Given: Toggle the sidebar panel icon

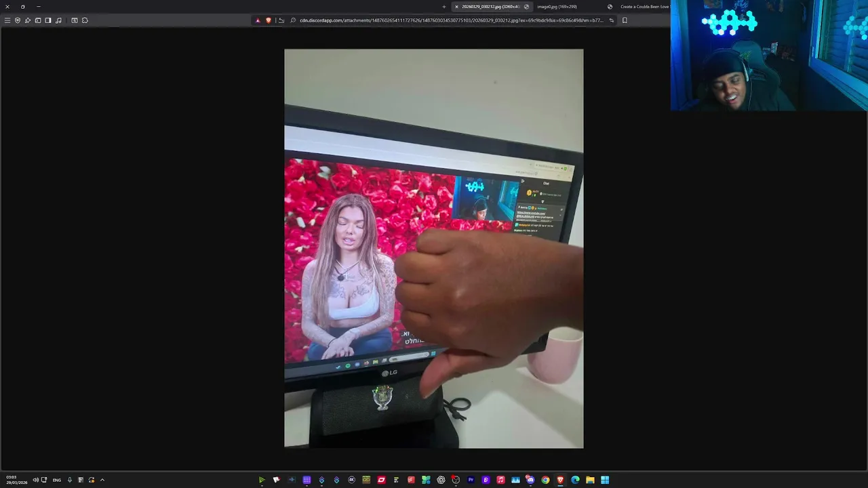Looking at the screenshot, I should (x=48, y=20).
